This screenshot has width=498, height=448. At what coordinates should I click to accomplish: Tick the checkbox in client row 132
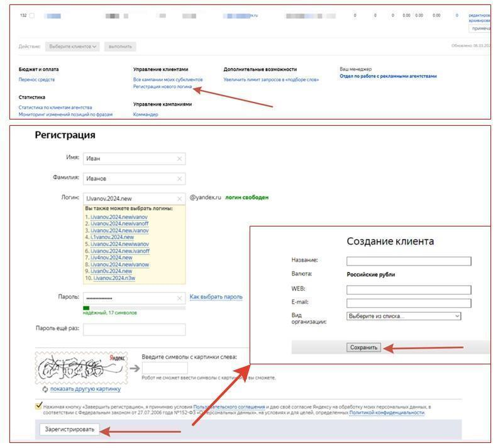[32, 16]
